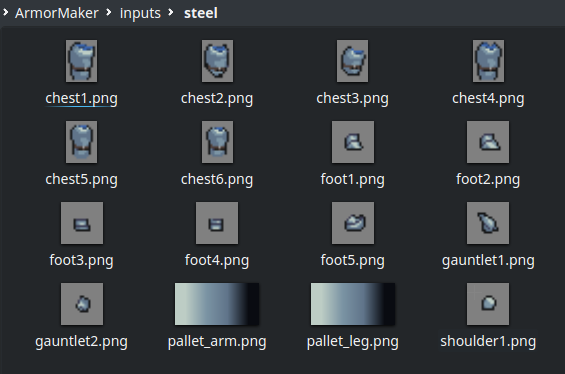565x374 pixels.
Task: Select the gauntlet2.png thumbnail
Action: coord(82,304)
